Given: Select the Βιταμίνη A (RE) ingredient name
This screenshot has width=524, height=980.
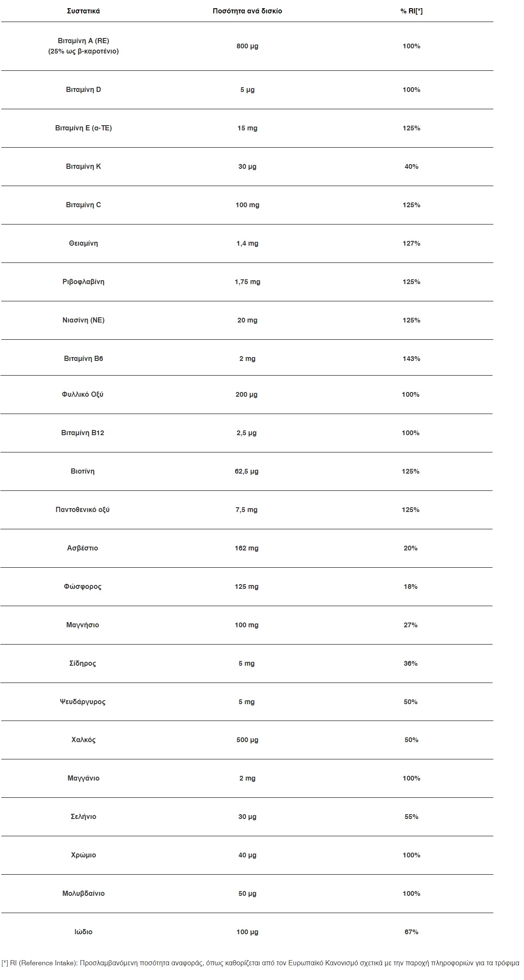Looking at the screenshot, I should 83,41.
